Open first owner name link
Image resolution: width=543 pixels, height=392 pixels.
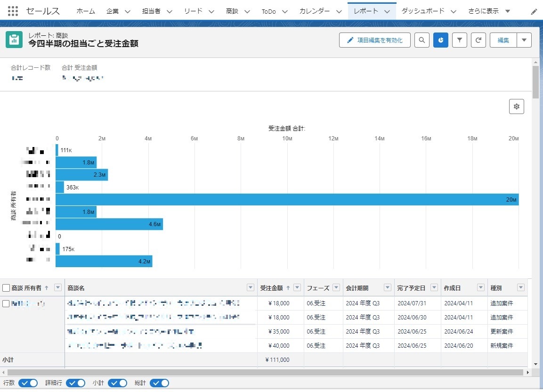[28, 303]
